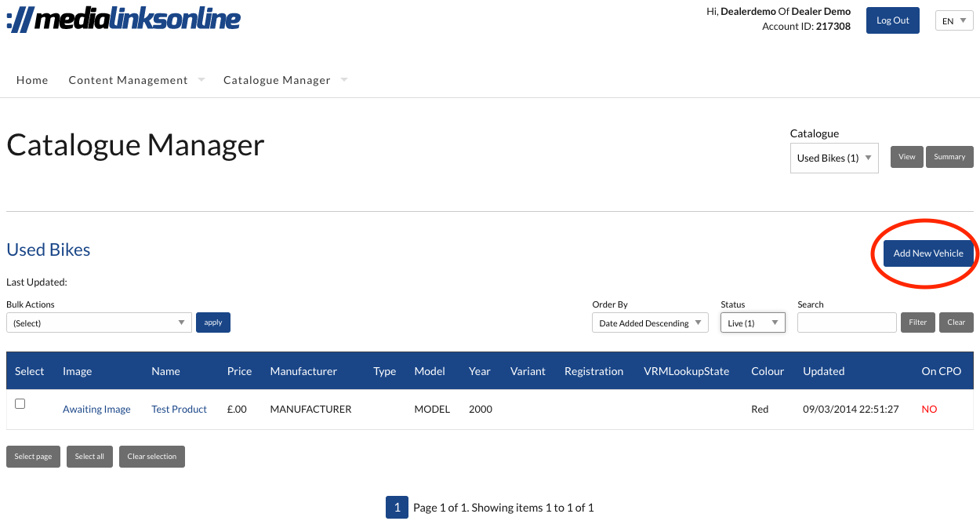Apply the selected bulk action

pyautogui.click(x=213, y=322)
